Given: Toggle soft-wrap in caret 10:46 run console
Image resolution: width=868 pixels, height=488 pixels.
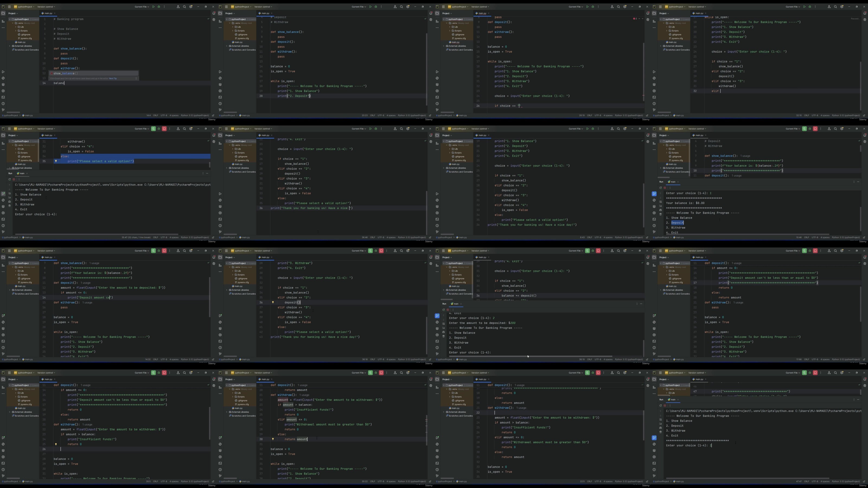Looking at the screenshot, I should (x=660, y=202).
